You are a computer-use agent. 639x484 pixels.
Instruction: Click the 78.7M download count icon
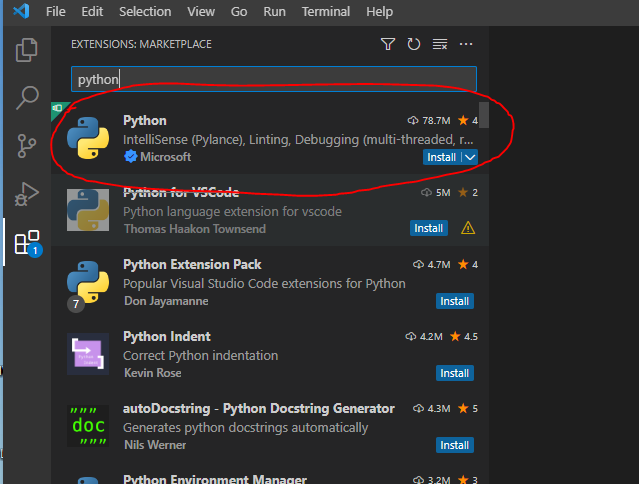click(x=413, y=121)
